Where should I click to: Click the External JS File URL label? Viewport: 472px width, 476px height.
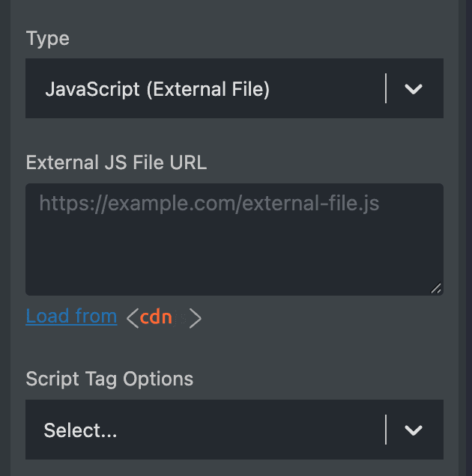[116, 162]
